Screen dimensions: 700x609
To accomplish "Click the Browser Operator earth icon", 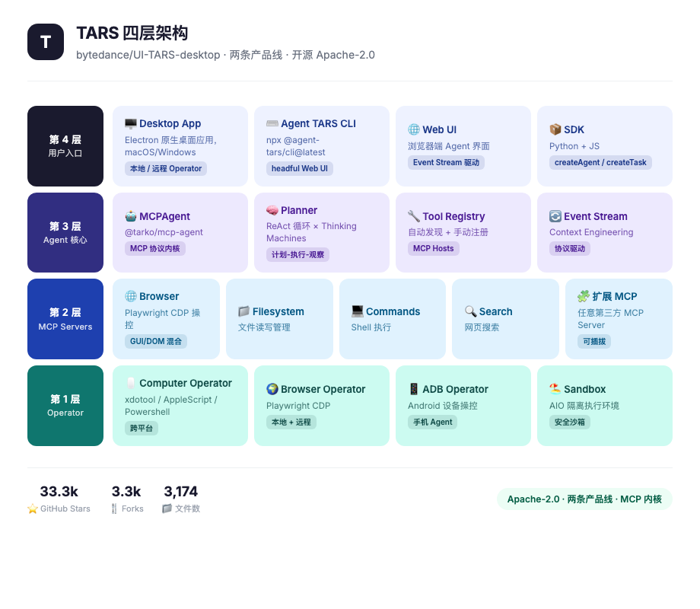I will (272, 389).
